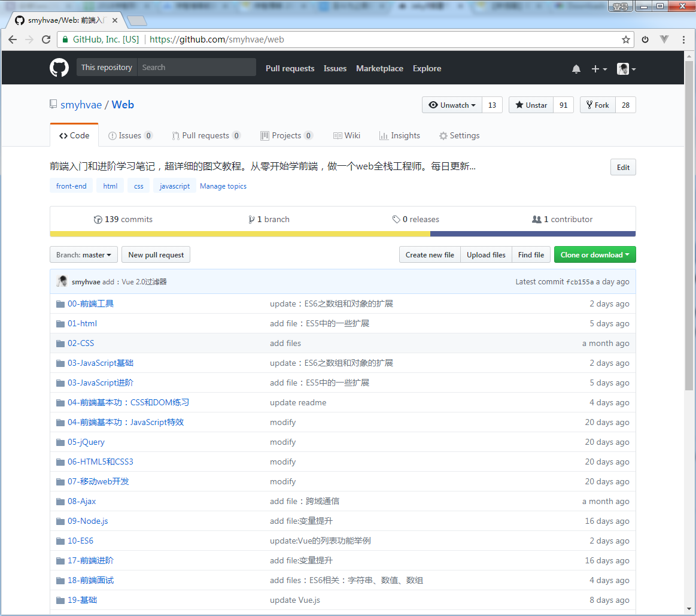Click smyhvae commit author avatar
This screenshot has width=696, height=616.
pos(62,281)
